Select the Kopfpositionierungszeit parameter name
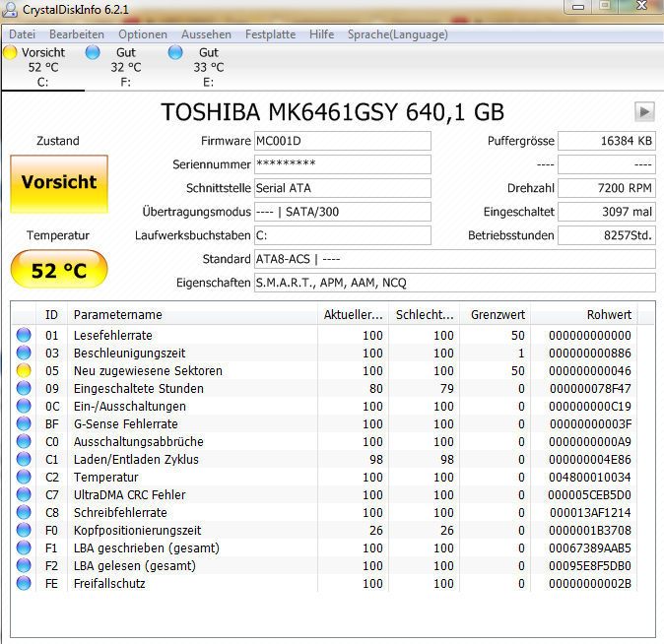 point(138,531)
